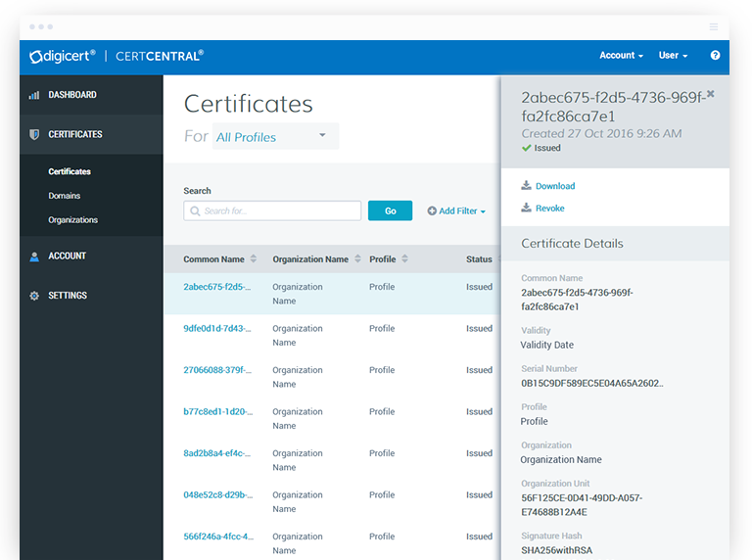752x560 pixels.
Task: Click the Go search button
Action: coord(390,210)
